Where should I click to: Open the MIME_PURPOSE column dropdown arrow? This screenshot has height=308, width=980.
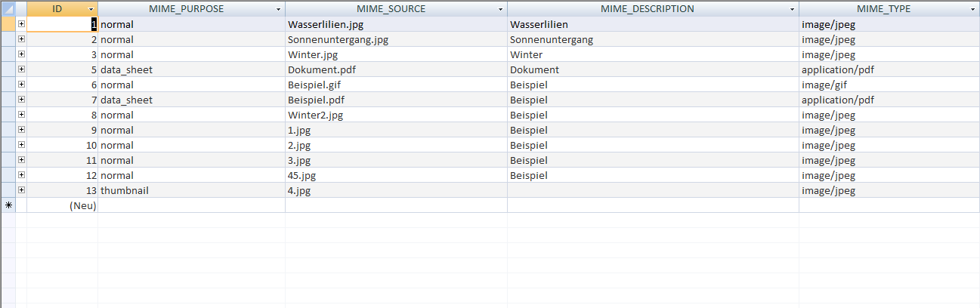click(x=279, y=9)
